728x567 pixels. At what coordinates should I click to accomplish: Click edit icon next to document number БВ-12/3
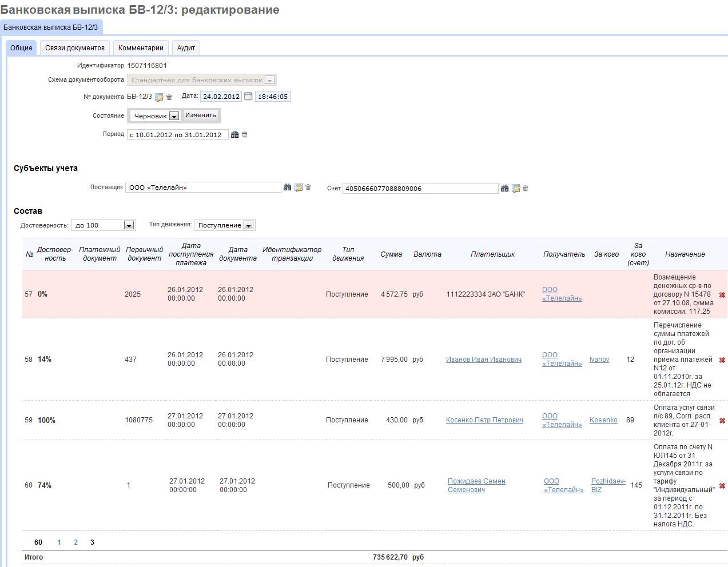[x=160, y=97]
